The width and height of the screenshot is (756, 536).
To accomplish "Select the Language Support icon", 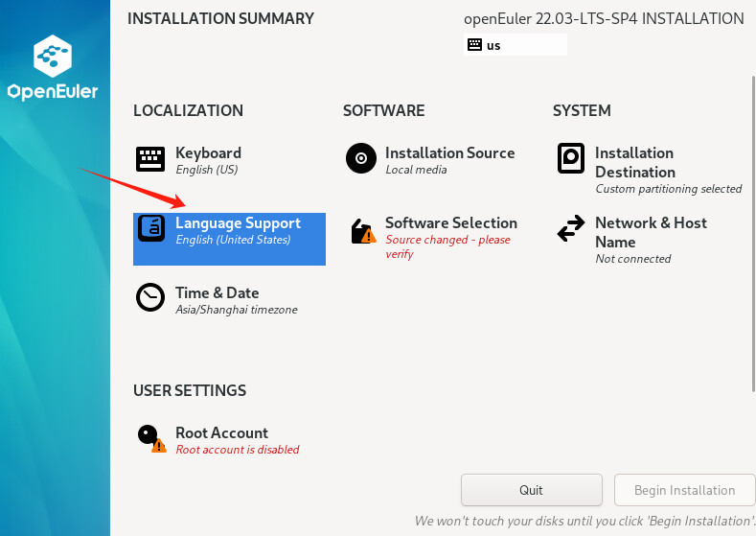I will click(x=151, y=227).
